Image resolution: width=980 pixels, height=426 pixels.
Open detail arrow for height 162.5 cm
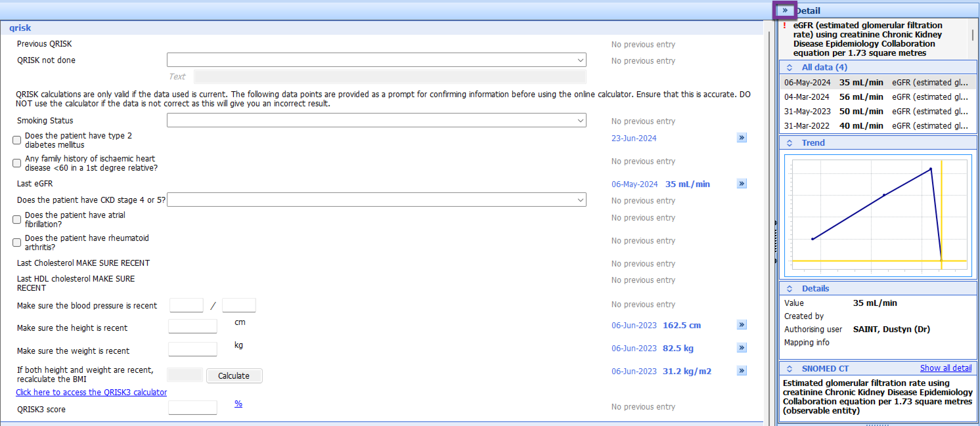click(741, 325)
